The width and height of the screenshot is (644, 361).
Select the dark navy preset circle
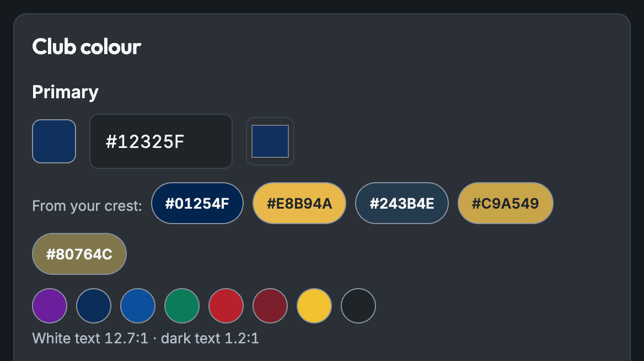[x=94, y=305]
